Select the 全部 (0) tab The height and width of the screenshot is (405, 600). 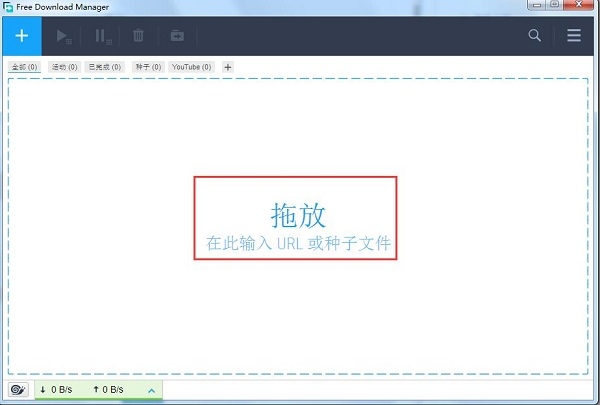24,67
